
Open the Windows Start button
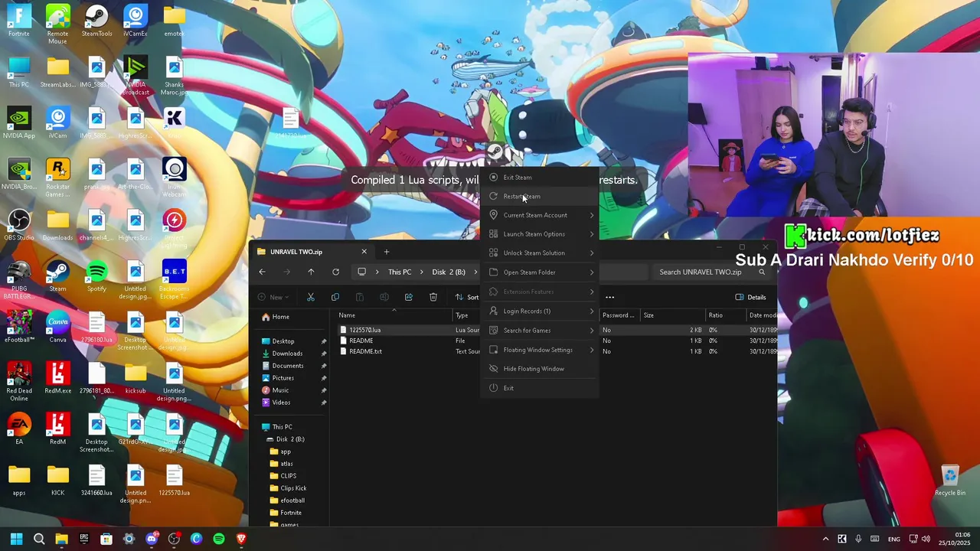click(x=16, y=539)
